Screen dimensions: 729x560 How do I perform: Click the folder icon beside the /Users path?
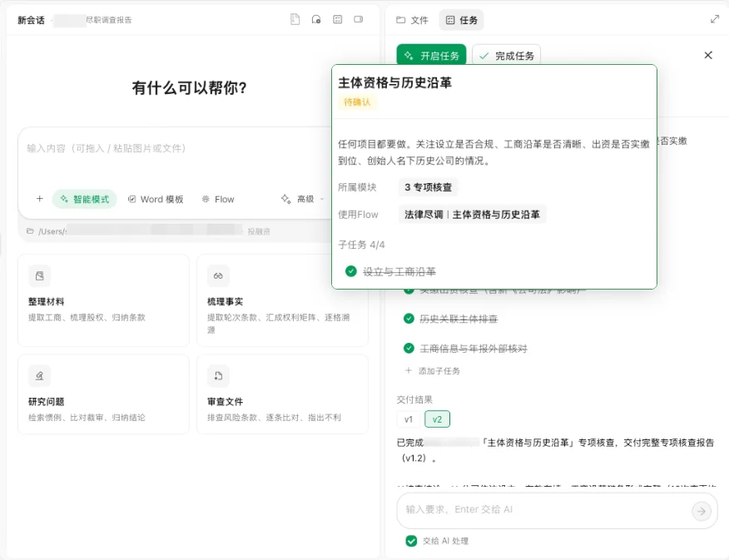coord(30,231)
